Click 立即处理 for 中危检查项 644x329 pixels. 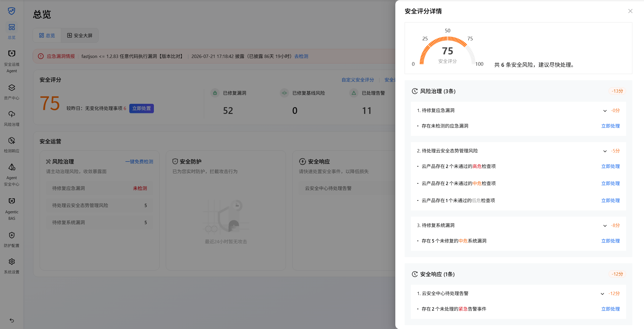610,183
